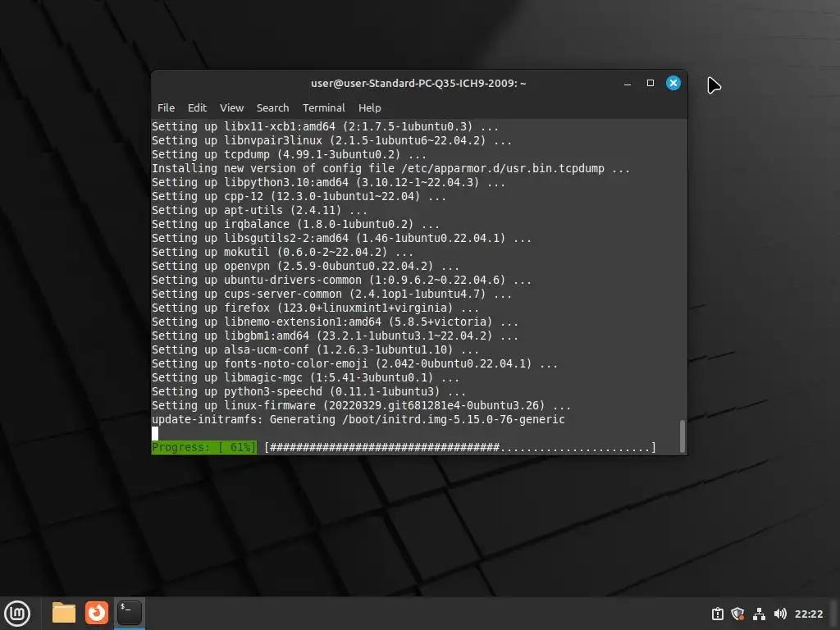Viewport: 840px width, 630px height.
Task: Click the 'Setting up irqbalance' line
Action: [295, 225]
